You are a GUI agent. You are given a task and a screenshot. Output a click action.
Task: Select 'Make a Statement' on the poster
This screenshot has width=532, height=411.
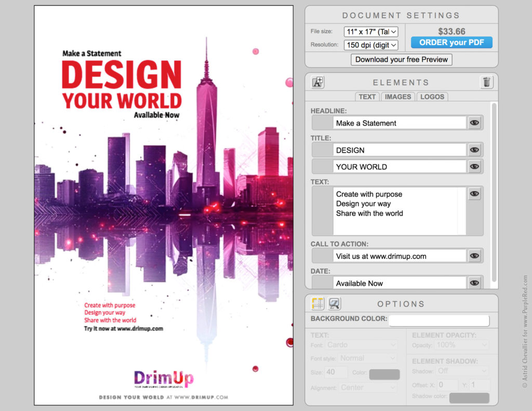(x=91, y=54)
